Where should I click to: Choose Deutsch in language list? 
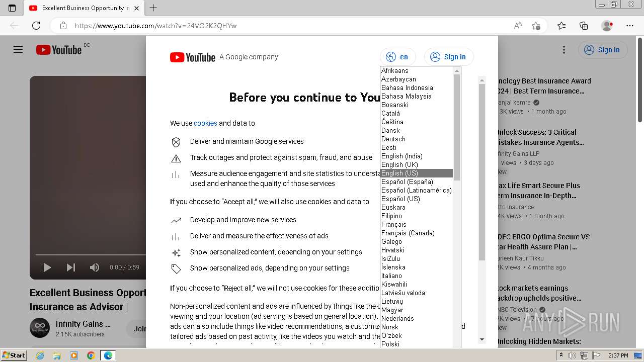(417, 139)
